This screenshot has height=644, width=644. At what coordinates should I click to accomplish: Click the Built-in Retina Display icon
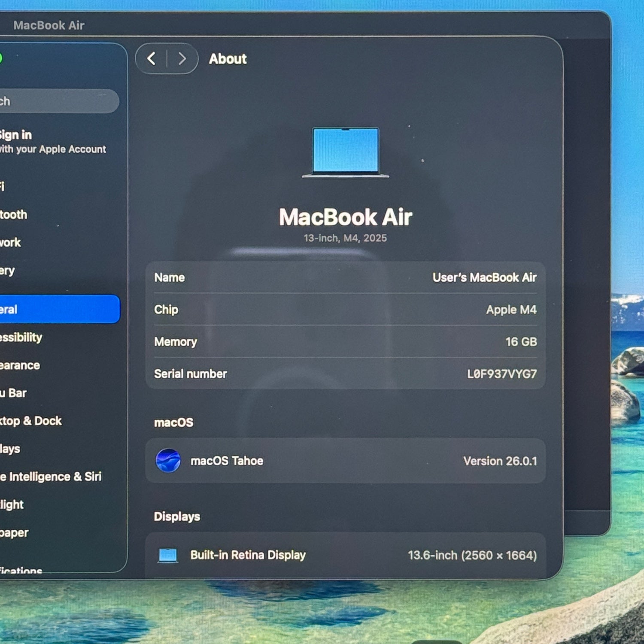pyautogui.click(x=167, y=555)
